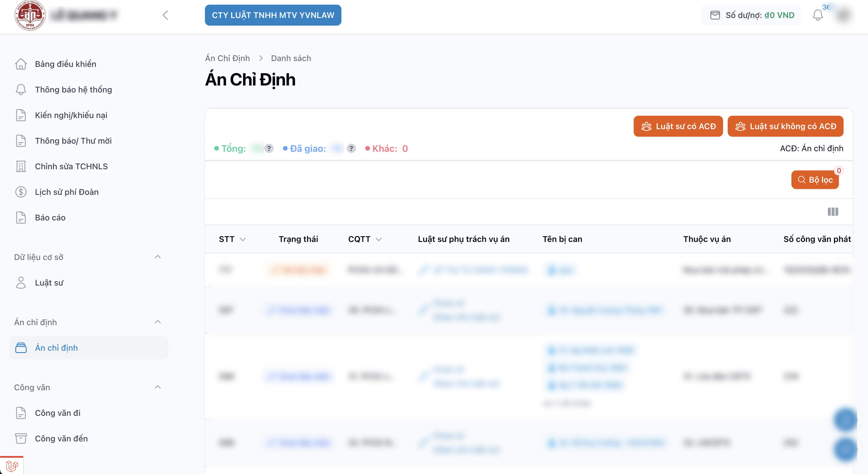Collapse the Công văn sidebar section
The width and height of the screenshot is (868, 474).
click(157, 387)
